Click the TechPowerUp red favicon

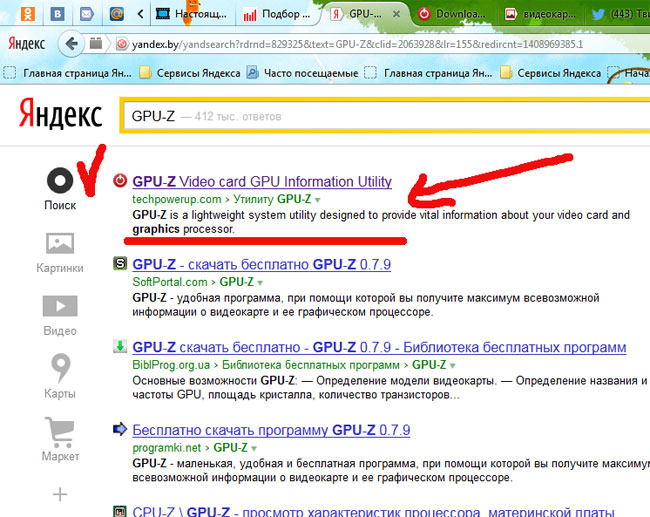coord(120,180)
